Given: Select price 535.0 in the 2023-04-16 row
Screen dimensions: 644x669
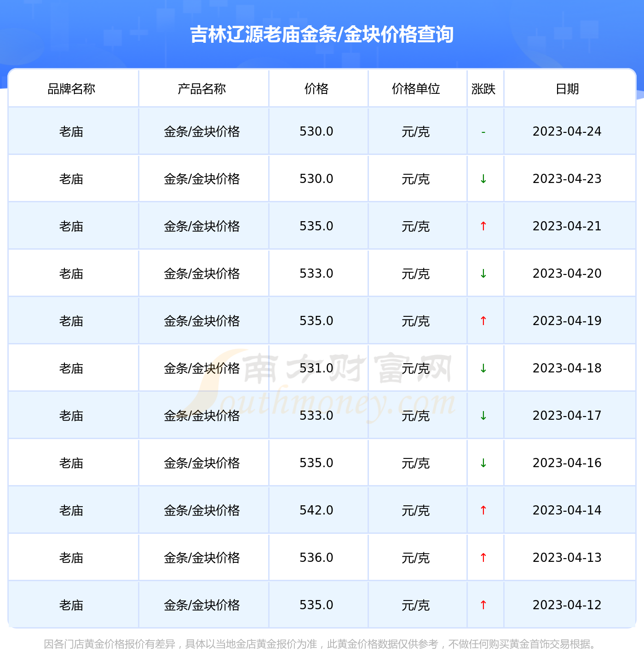Looking at the screenshot, I should click(x=316, y=463).
